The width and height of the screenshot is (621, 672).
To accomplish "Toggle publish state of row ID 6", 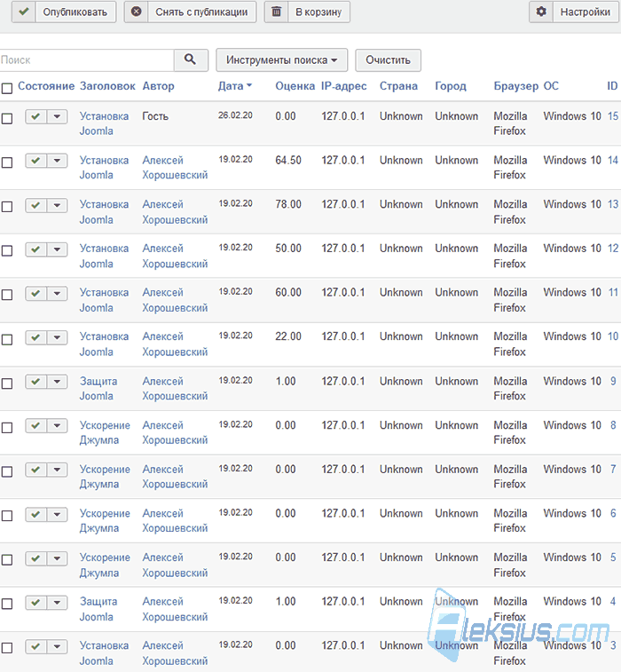I will click(36, 514).
